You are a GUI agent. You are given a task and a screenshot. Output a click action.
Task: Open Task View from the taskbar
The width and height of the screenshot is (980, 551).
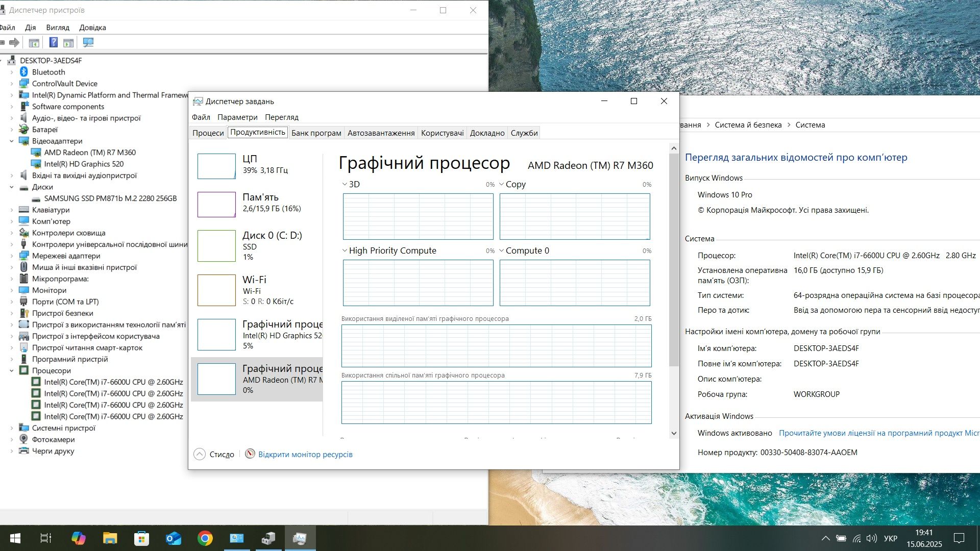pyautogui.click(x=46, y=538)
